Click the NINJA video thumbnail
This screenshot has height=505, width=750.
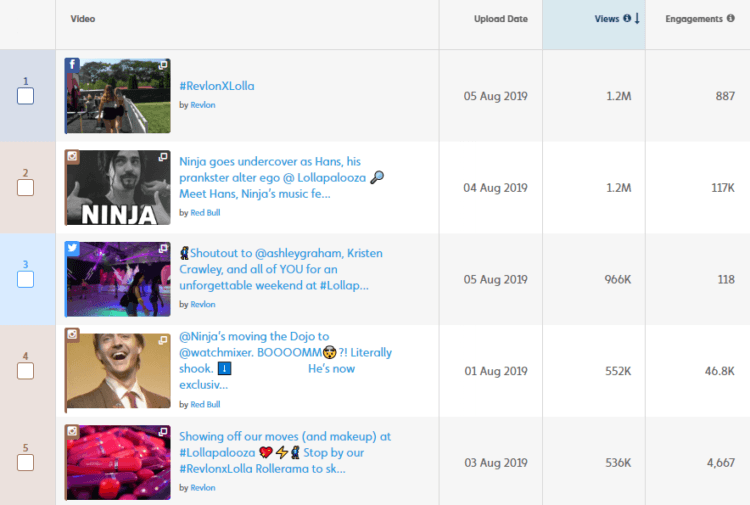pyautogui.click(x=118, y=187)
